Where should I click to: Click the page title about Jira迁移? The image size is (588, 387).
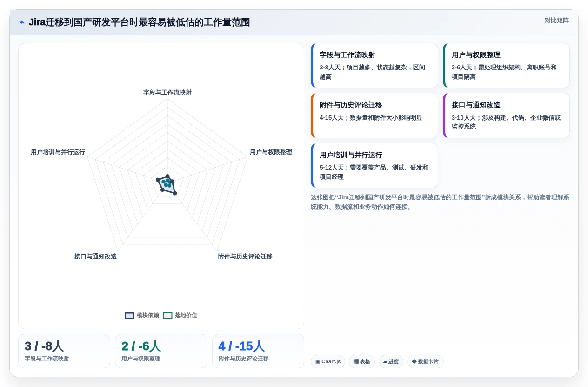(x=139, y=22)
